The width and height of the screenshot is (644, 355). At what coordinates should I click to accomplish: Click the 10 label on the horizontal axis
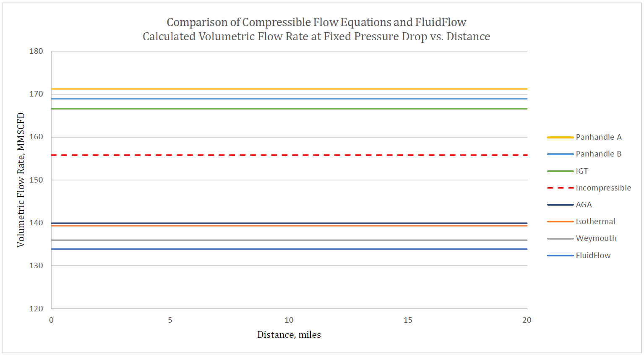click(289, 320)
